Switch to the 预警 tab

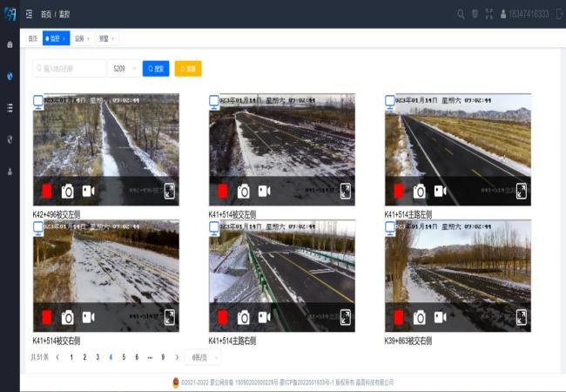click(x=105, y=38)
